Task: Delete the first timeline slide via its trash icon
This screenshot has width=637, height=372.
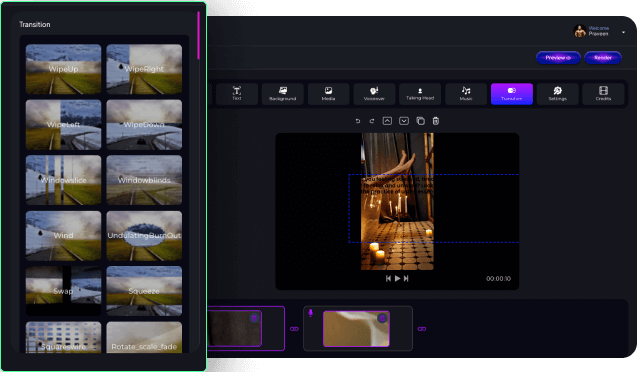Action: 254,318
